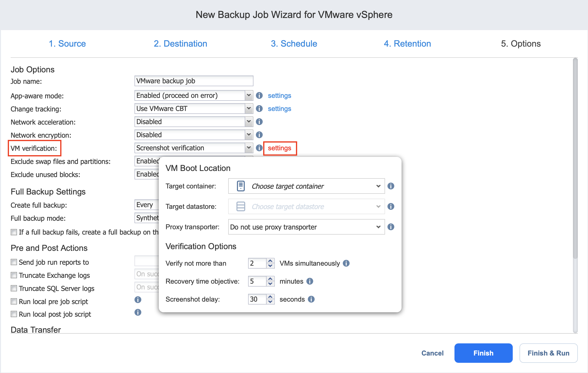The height and width of the screenshot is (373, 588).
Task: Open Exclude unused blocks dropdown
Action: click(x=146, y=174)
